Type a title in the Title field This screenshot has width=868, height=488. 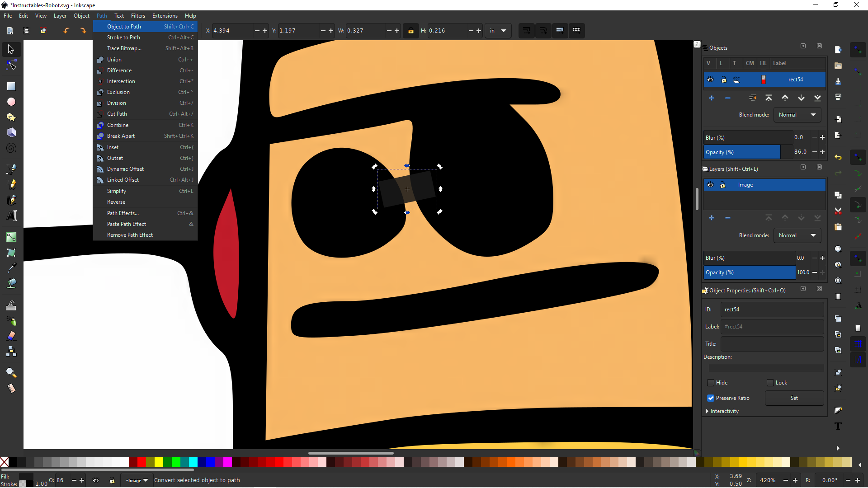[x=772, y=343]
